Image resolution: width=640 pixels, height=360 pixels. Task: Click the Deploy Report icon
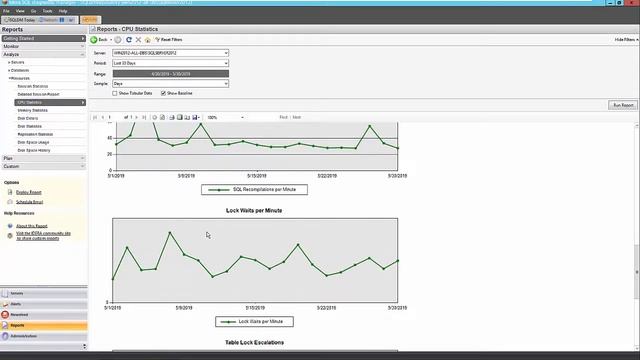[x=10, y=192]
